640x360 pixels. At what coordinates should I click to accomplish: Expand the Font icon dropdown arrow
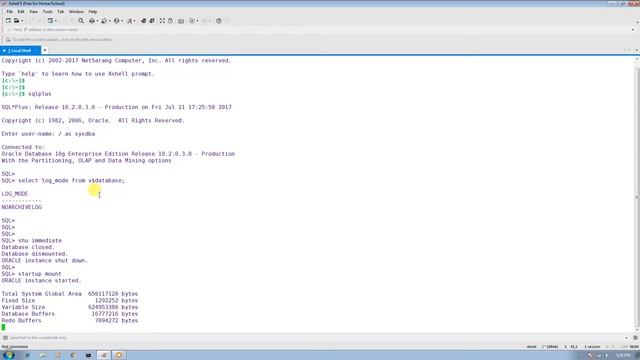tap(135, 21)
